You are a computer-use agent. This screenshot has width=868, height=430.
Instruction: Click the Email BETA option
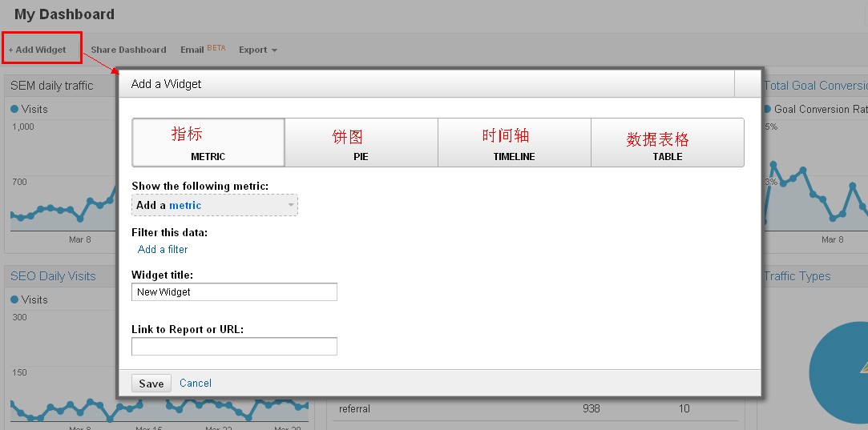[x=203, y=50]
